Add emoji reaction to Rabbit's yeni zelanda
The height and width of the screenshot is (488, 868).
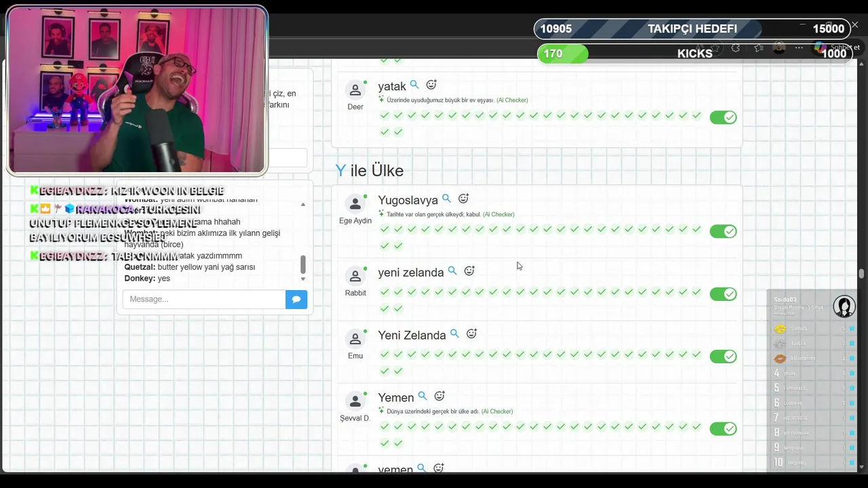point(469,271)
